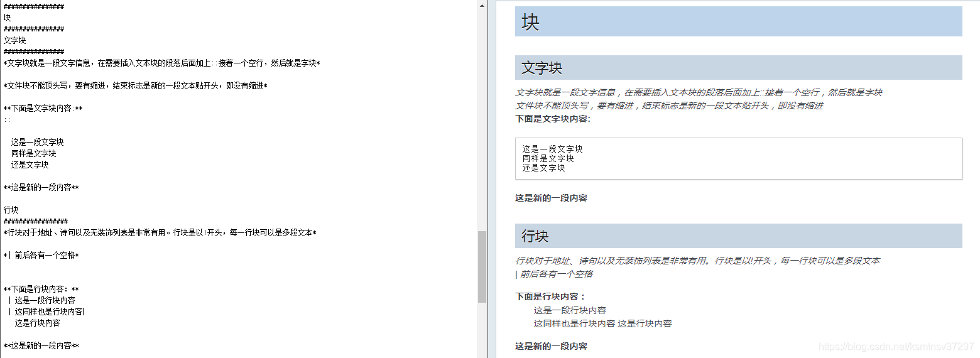Click preview text '还是文字块'
The image size is (980, 358).
543,168
